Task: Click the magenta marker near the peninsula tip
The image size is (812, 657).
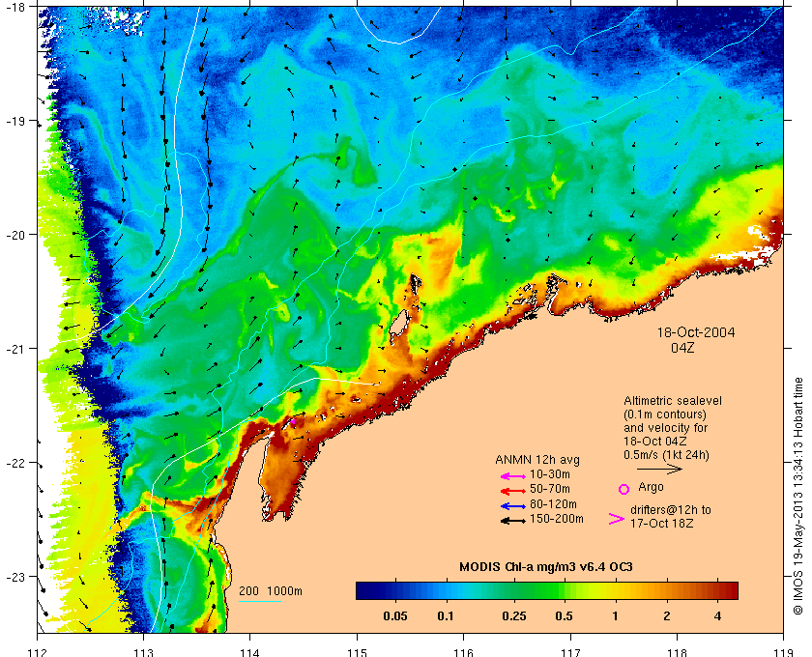Action: point(293,422)
